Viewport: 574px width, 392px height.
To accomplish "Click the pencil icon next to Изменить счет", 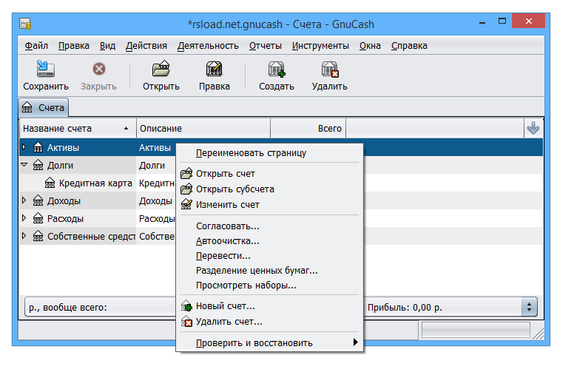I will pyautogui.click(x=186, y=204).
